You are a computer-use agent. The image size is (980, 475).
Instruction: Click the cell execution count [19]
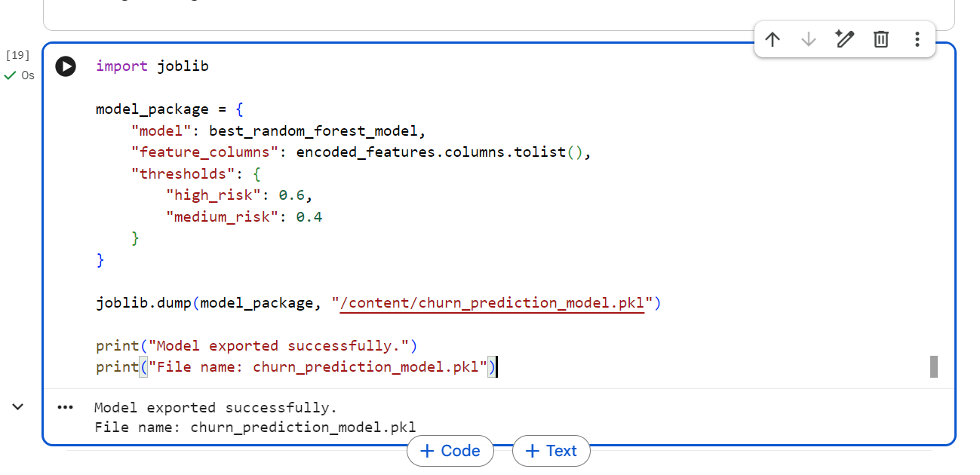[x=17, y=55]
